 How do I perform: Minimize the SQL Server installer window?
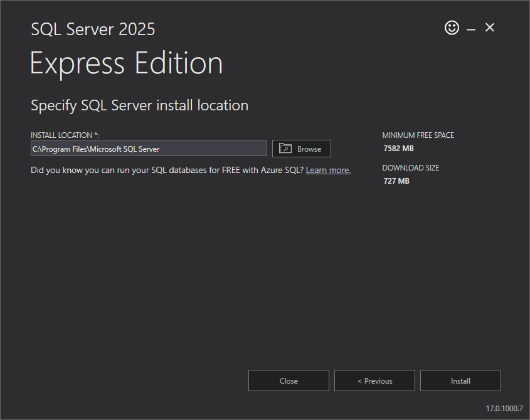pos(471,28)
